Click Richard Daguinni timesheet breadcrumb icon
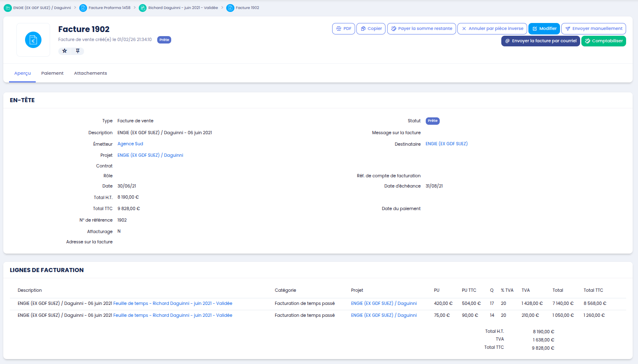Viewport: 638px width, 364px height. [142, 8]
